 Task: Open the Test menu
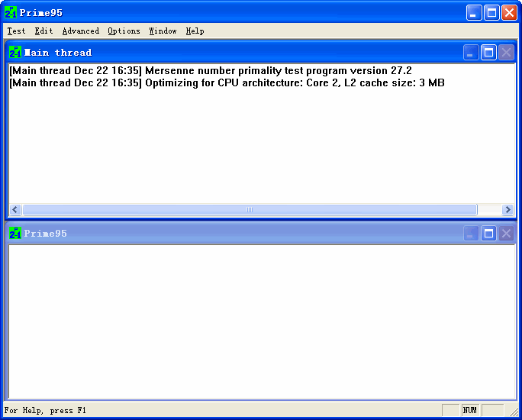coord(16,31)
